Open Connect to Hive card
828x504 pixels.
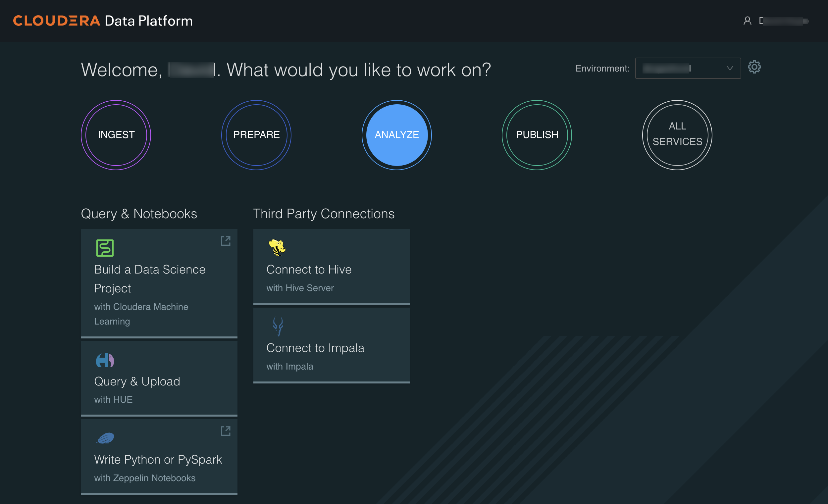[331, 267]
